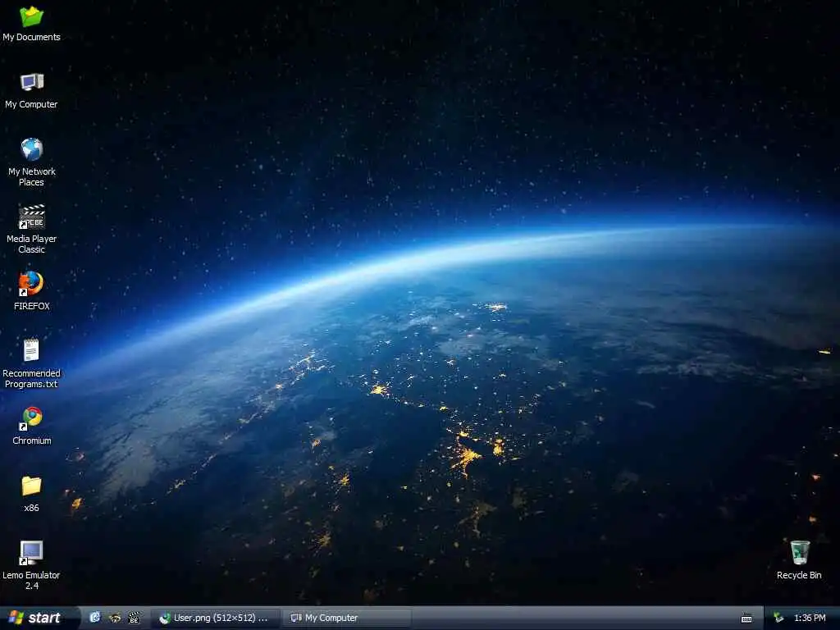This screenshot has width=840, height=630.
Task: Select the Media Player Classic shortcut icon
Action: click(32, 217)
